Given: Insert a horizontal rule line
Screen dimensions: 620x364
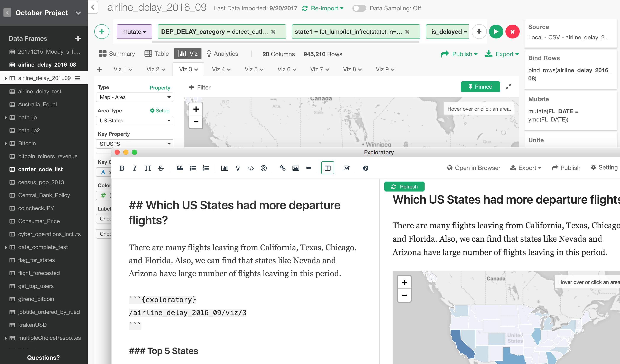Looking at the screenshot, I should point(308,168).
